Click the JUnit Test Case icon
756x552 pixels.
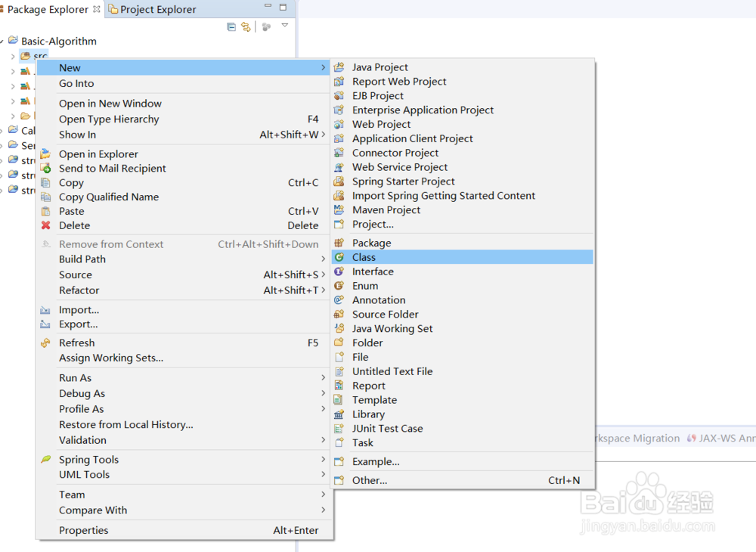(339, 429)
